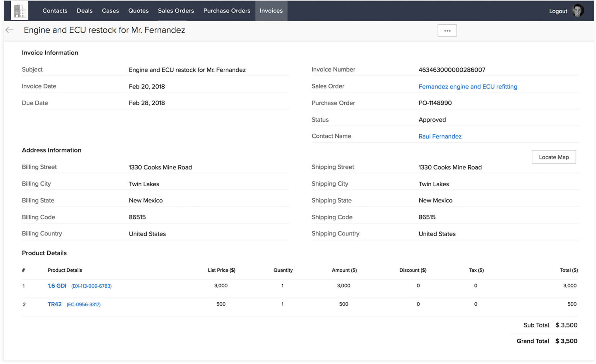Click the purchase order value PO-1148990
596x364 pixels.
[x=435, y=103]
